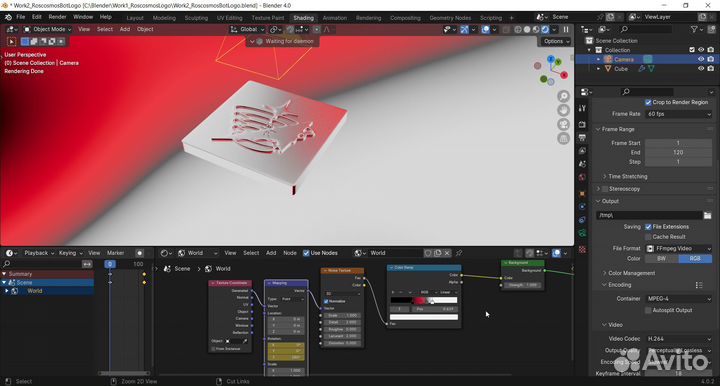The image size is (720, 386).
Task: Open the Texture properties tab
Action: click(x=582, y=250)
